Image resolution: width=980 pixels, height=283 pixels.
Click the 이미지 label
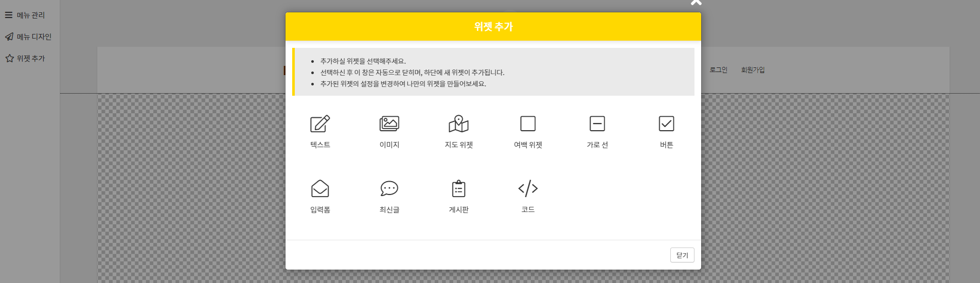389,145
